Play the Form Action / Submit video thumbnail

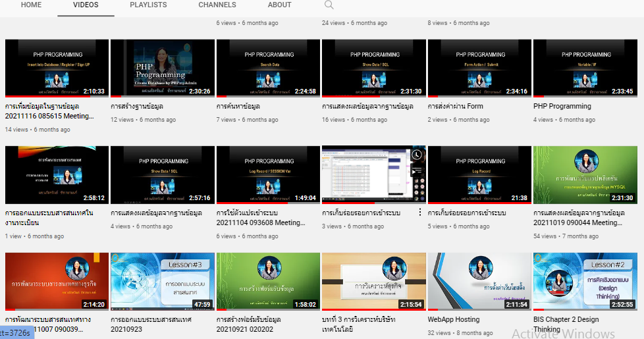pyautogui.click(x=479, y=68)
